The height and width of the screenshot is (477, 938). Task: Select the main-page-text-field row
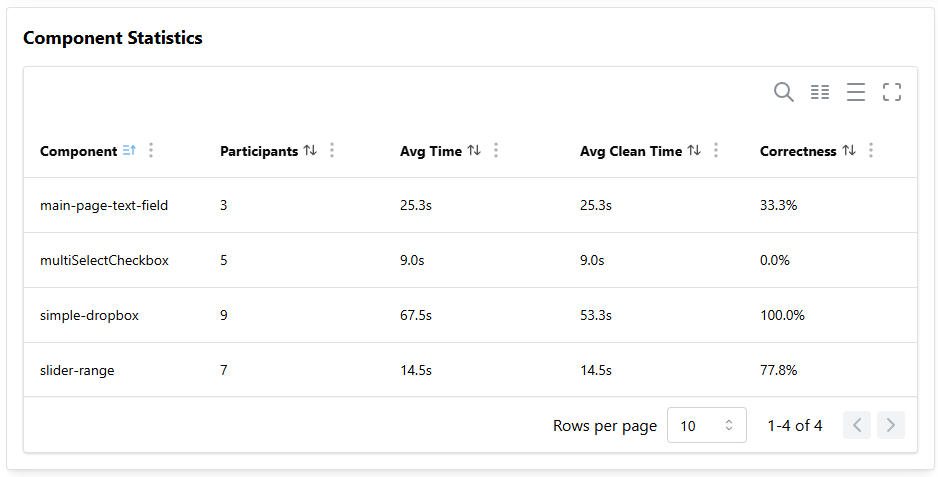pyautogui.click(x=470, y=205)
